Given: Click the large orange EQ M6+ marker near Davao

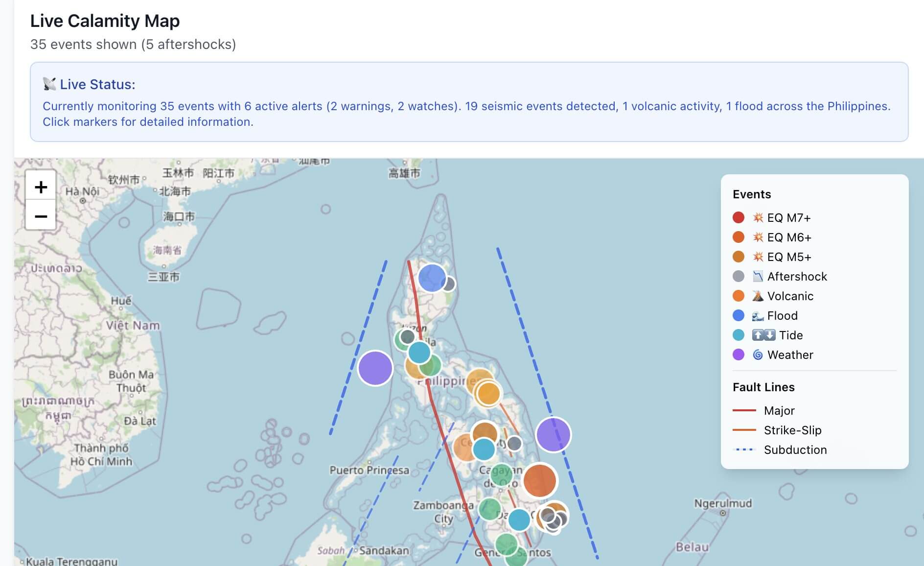Looking at the screenshot, I should point(540,481).
